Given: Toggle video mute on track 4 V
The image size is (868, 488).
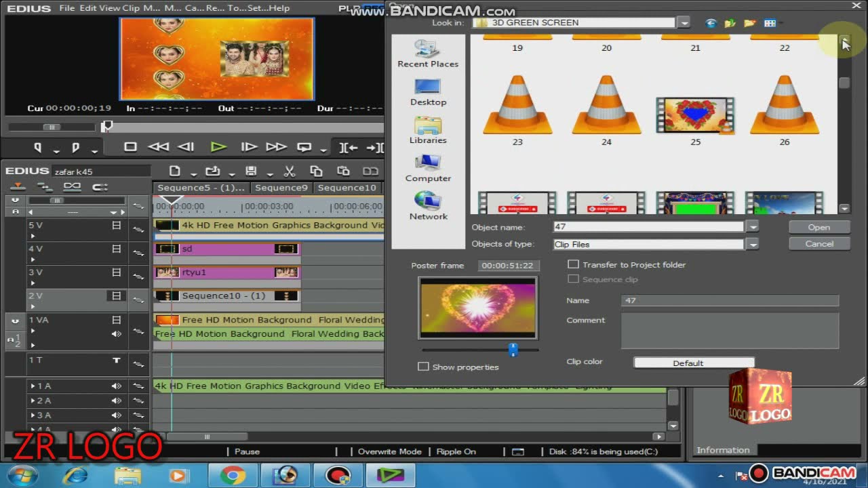Looking at the screenshot, I should coord(117,249).
